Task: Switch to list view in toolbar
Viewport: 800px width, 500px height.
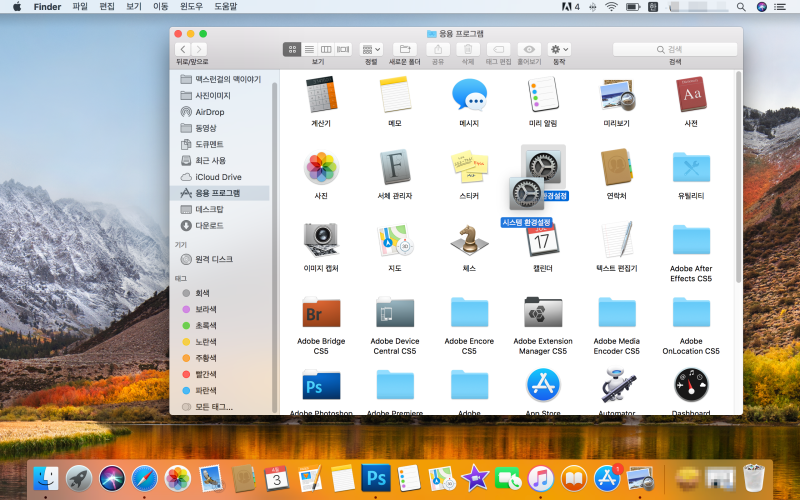Action: pyautogui.click(x=309, y=49)
